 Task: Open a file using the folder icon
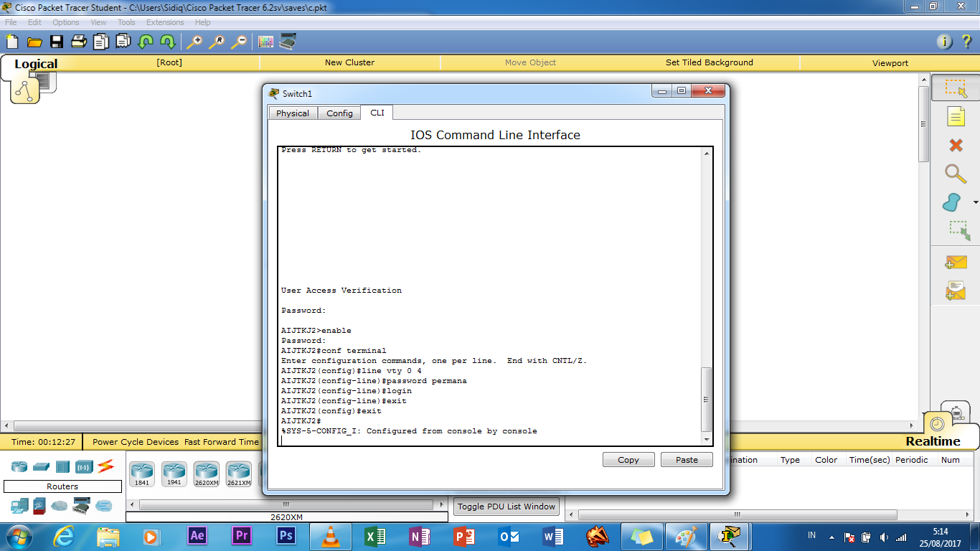(34, 42)
